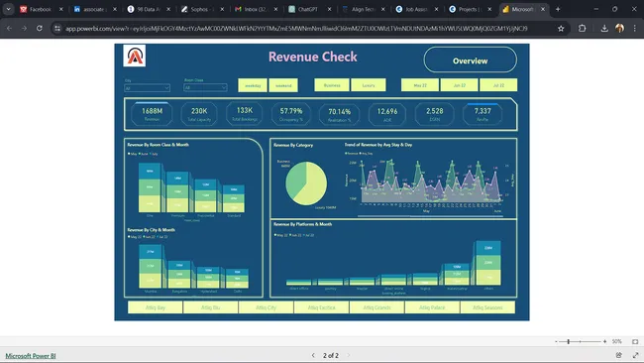The image size is (644, 363).
Task: Click the 2,528 DSRN card
Action: pyautogui.click(x=435, y=114)
